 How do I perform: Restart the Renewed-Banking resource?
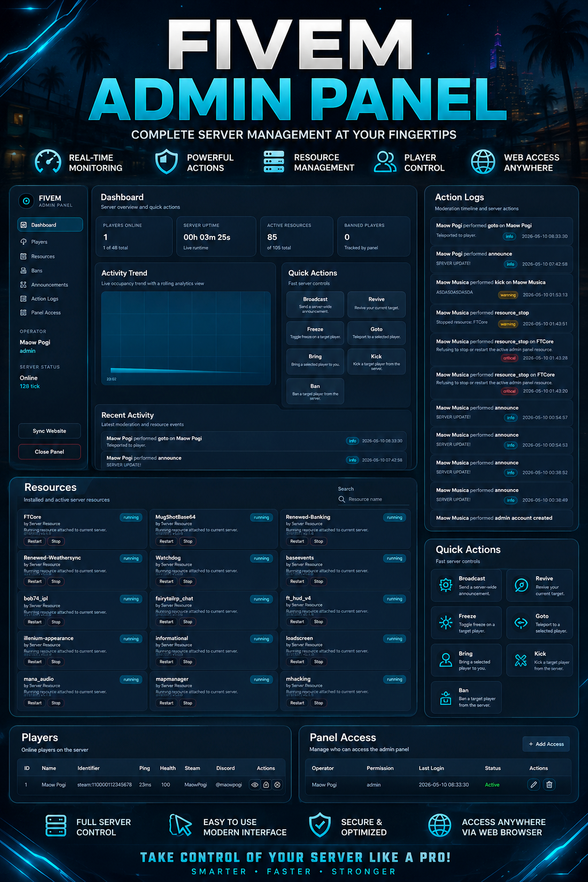(297, 541)
